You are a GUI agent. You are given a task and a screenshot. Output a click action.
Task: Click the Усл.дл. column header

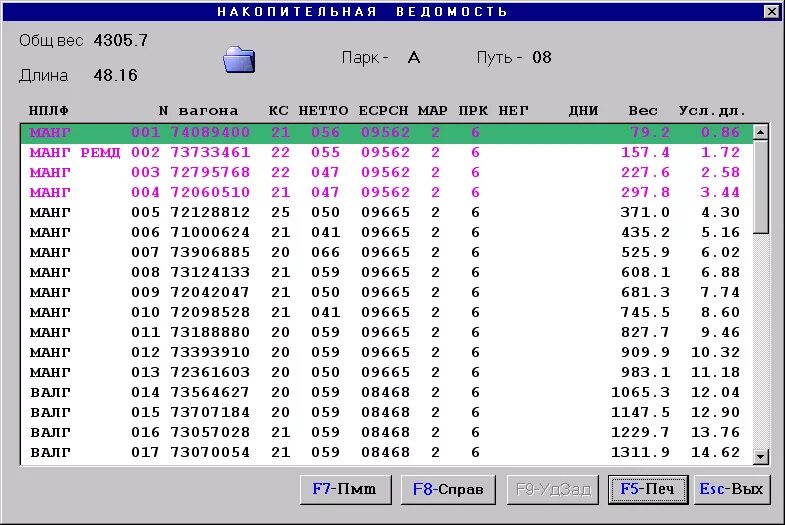(x=712, y=111)
